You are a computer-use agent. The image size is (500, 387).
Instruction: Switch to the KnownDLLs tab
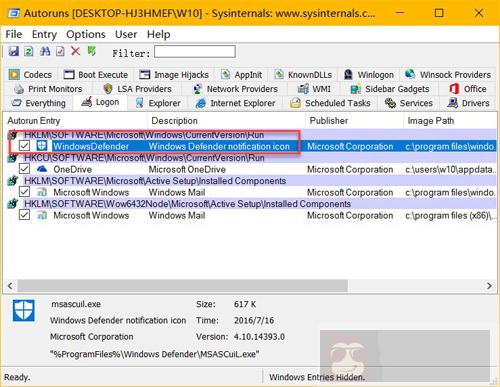(x=303, y=75)
